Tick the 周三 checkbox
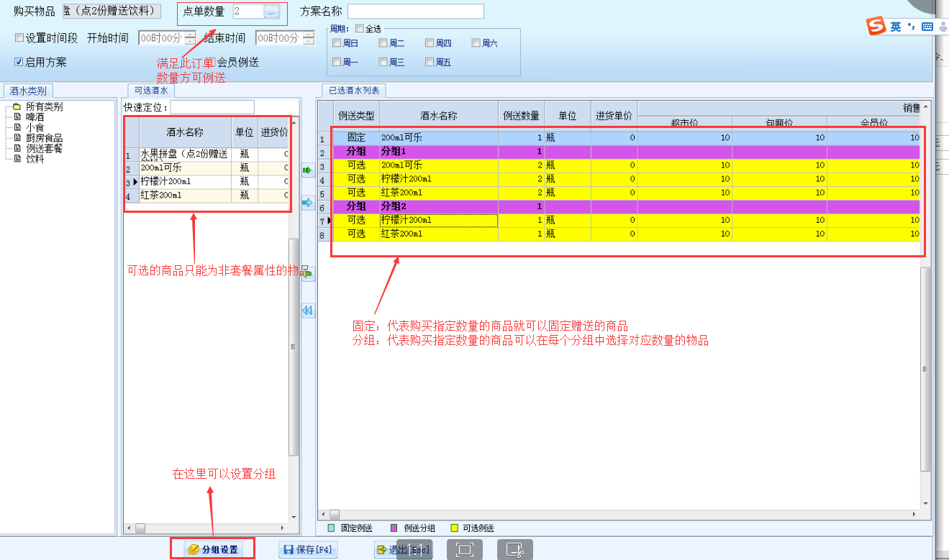Image resolution: width=949 pixels, height=560 pixels. (383, 63)
